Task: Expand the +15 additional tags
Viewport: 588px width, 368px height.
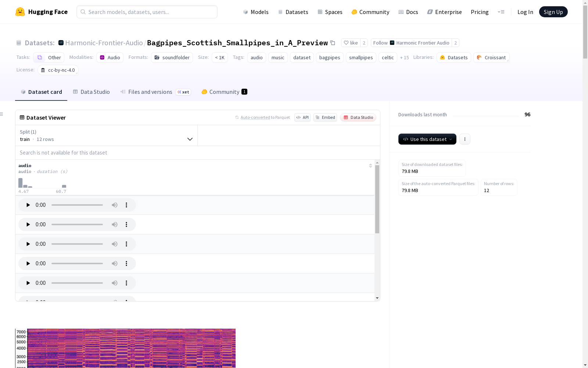Action: coord(404,57)
